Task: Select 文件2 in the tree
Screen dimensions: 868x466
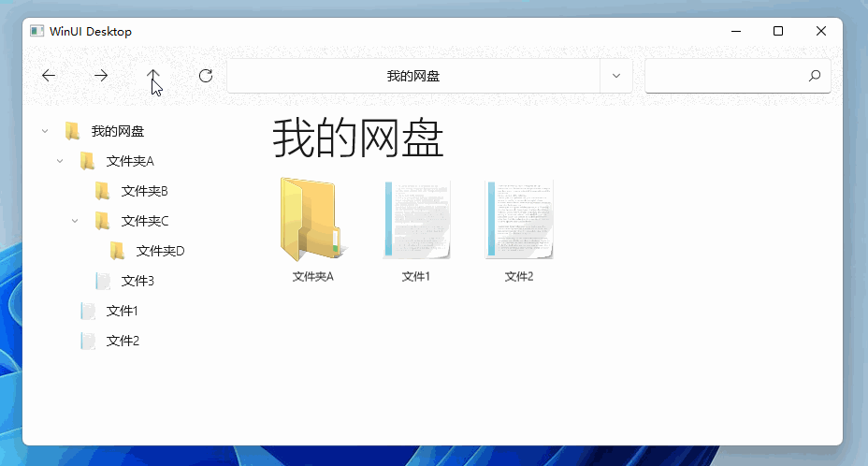Action: (123, 341)
